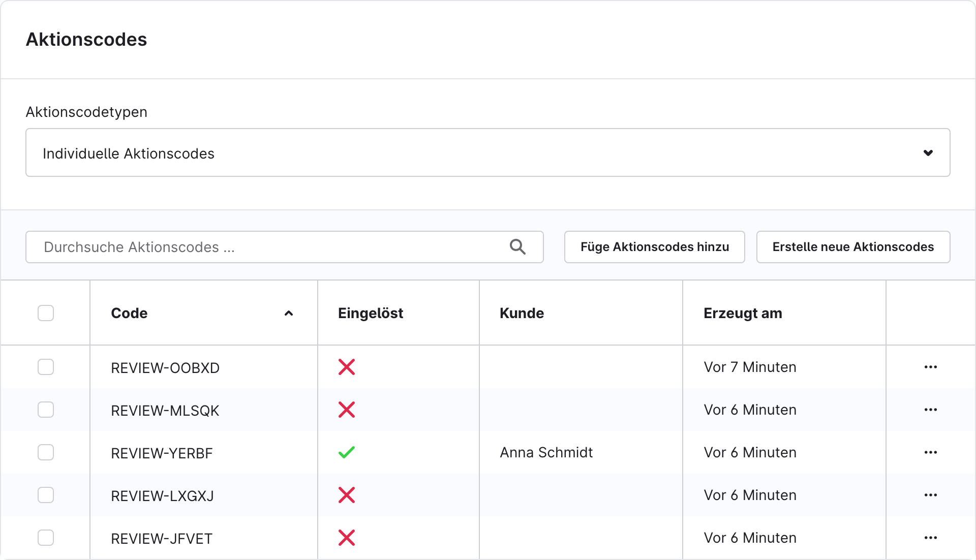
Task: Click Erstelle neue Aktionscodes button
Action: pyautogui.click(x=853, y=247)
